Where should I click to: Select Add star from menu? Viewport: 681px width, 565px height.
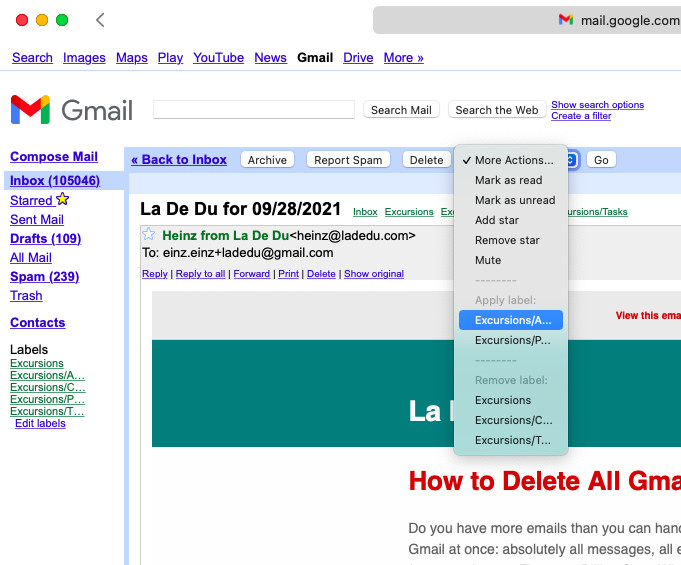tap(510, 220)
